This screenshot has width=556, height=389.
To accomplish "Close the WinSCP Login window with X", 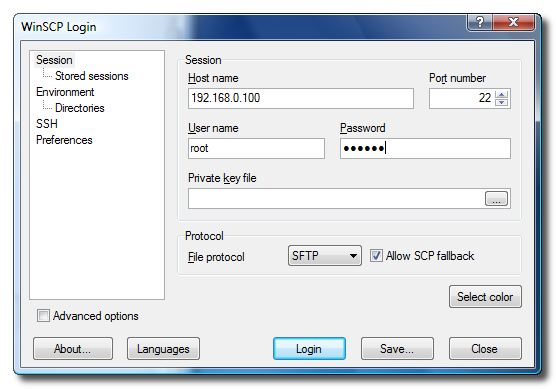I will (513, 22).
